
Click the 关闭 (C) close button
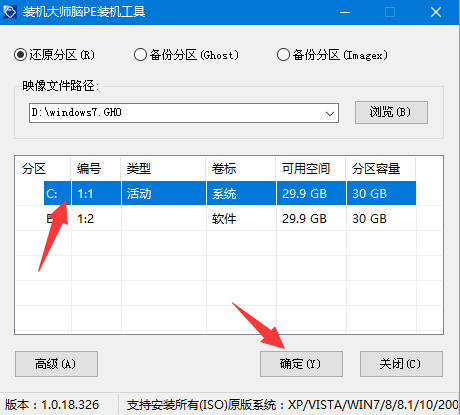point(401,364)
